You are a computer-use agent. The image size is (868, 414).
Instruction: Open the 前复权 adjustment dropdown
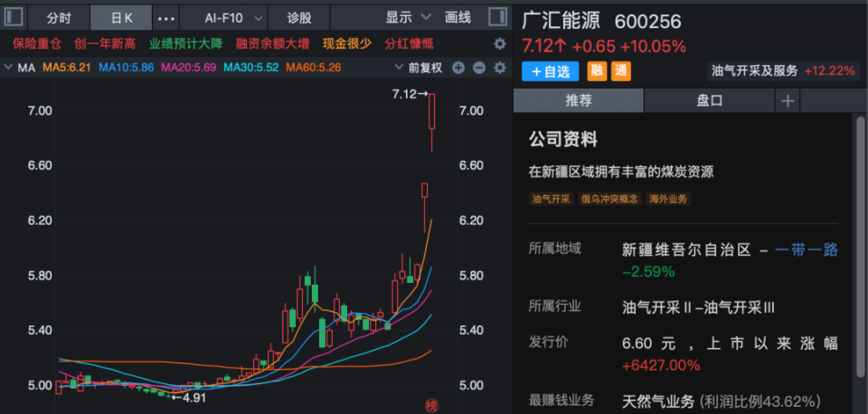pos(420,68)
